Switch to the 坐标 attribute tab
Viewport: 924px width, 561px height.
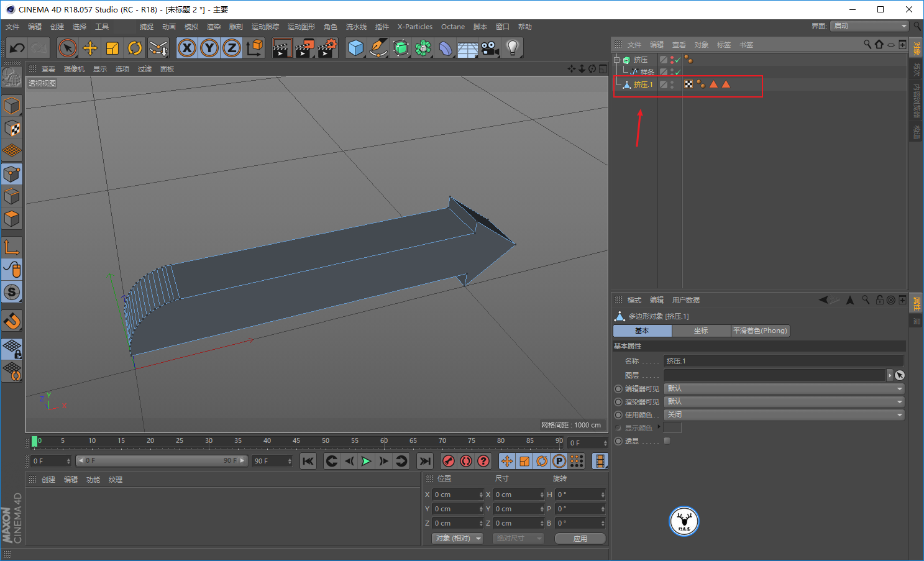(701, 331)
